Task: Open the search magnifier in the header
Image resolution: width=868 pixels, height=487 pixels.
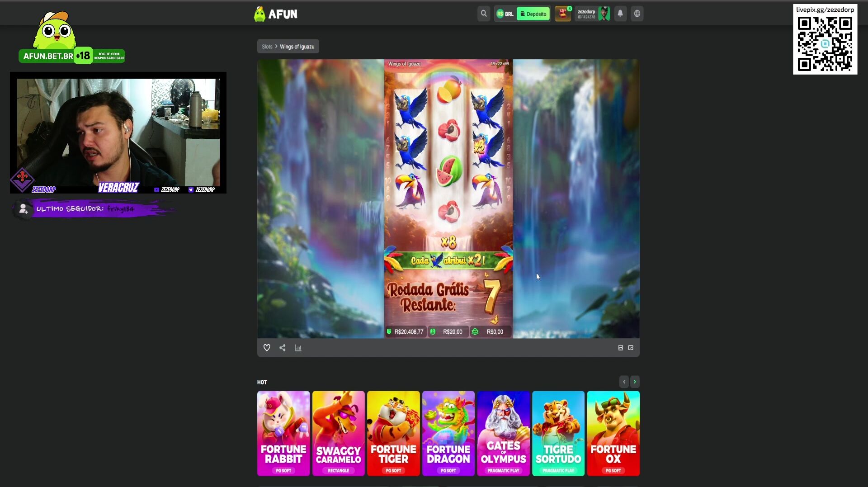Action: coord(484,14)
